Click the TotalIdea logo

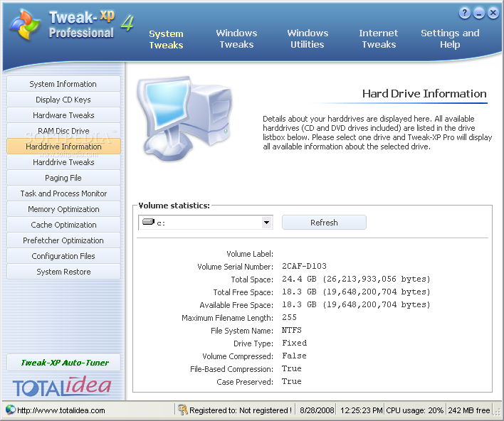[x=62, y=387]
